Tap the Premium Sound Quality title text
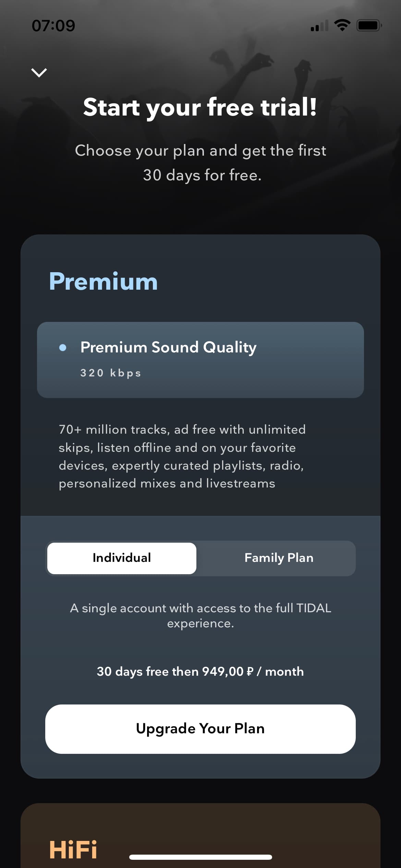 (x=168, y=347)
